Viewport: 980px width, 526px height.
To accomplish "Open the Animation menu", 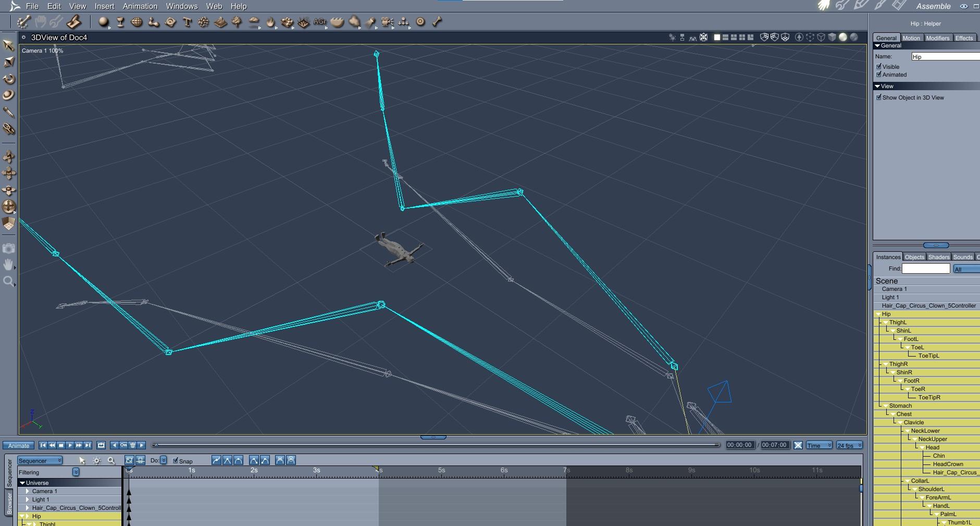I will pyautogui.click(x=140, y=6).
